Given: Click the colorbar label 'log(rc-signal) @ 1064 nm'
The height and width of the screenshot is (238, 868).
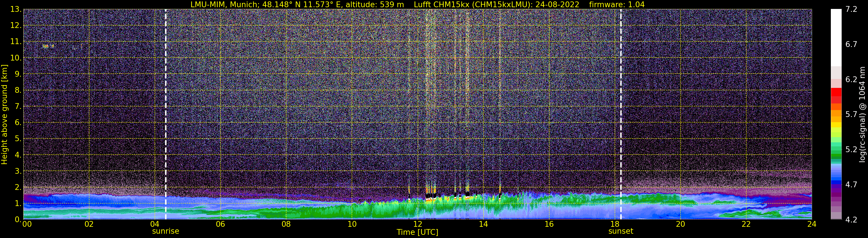Looking at the screenshot, I should [862, 115].
